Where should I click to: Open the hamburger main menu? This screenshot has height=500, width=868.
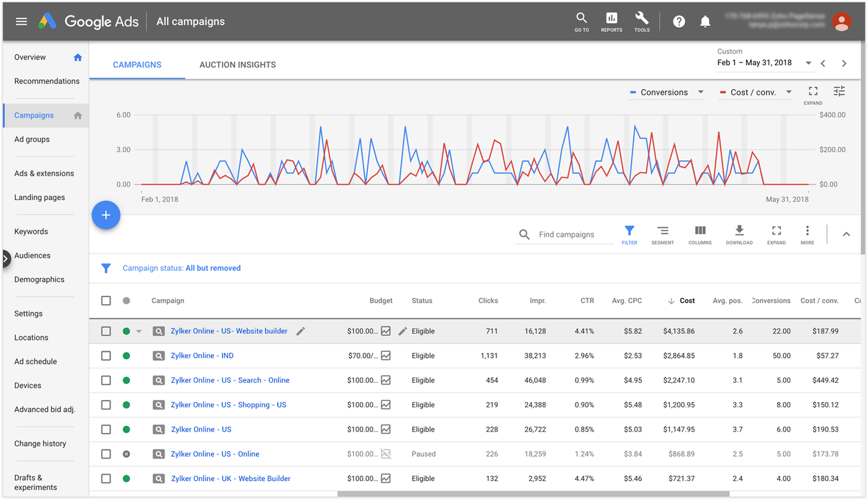(x=21, y=22)
